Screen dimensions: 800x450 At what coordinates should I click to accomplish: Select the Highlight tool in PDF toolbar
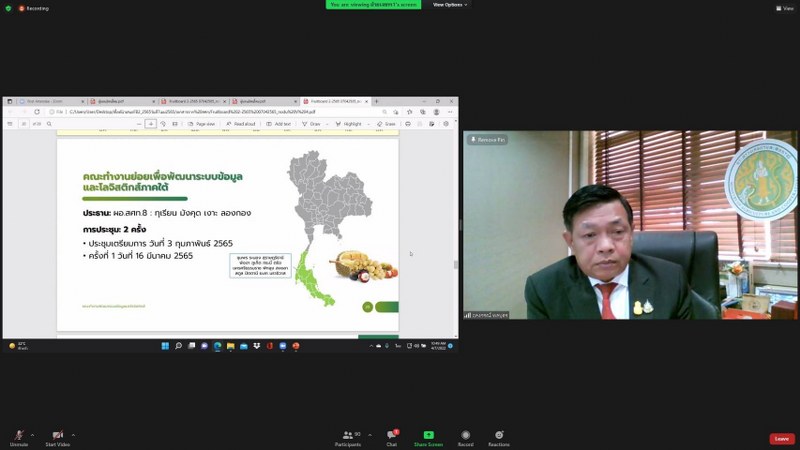[350, 124]
